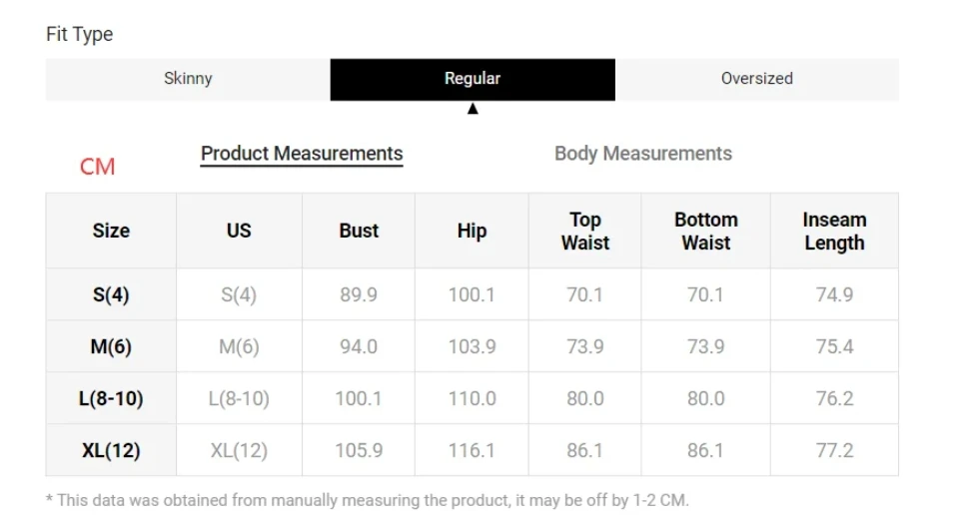Click the M(6) size row header
Screen dimensions: 980x519
111,347
